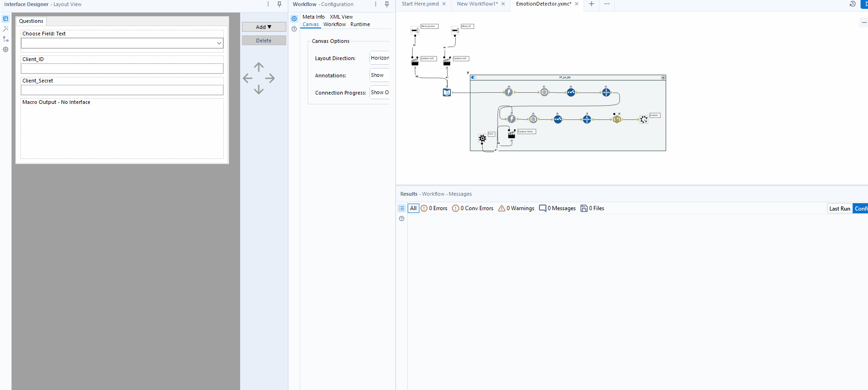
Task: Click the Last Run button
Action: tap(839, 209)
